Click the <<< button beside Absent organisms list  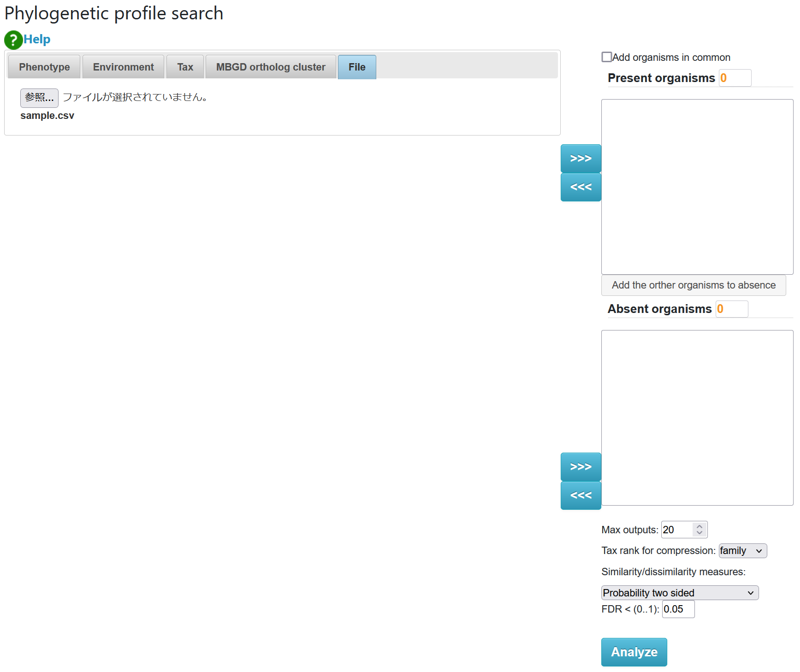[581, 495]
